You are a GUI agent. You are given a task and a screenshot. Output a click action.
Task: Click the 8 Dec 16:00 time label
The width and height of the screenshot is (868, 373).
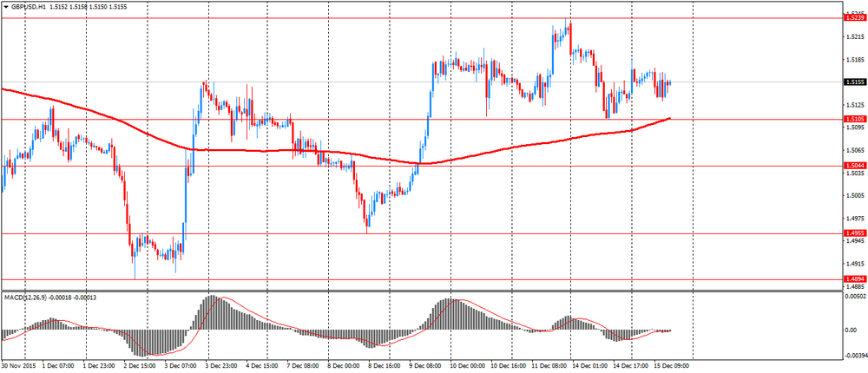385,366
